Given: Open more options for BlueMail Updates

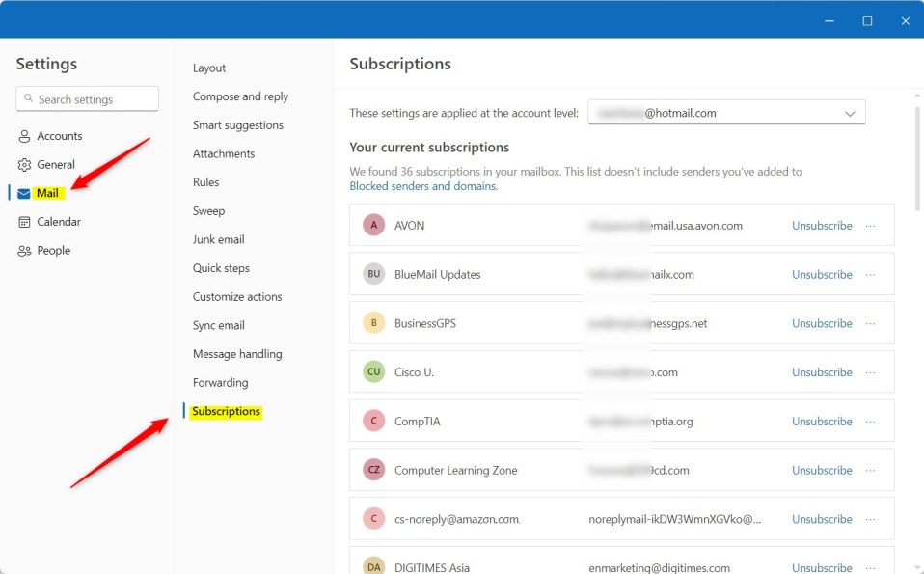Looking at the screenshot, I should pyautogui.click(x=870, y=275).
